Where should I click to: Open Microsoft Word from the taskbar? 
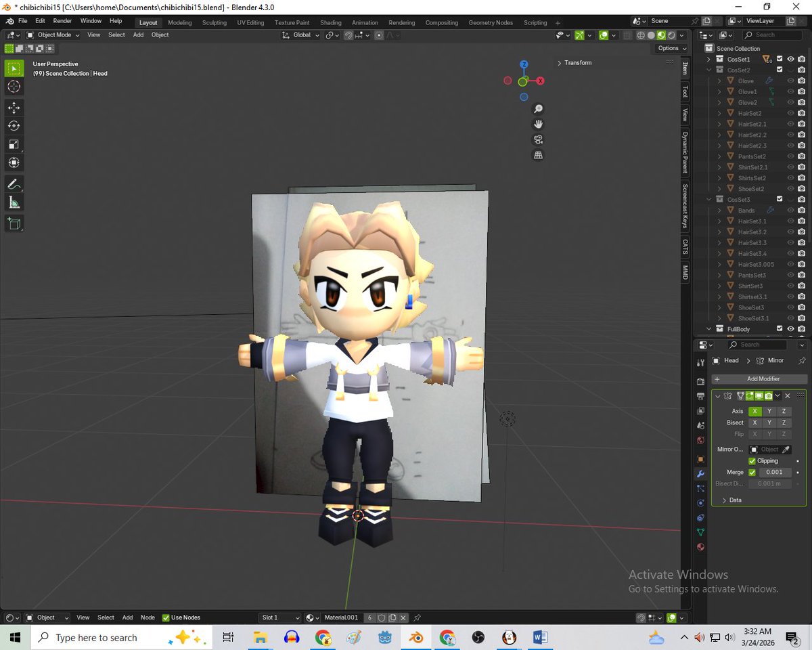coord(540,638)
